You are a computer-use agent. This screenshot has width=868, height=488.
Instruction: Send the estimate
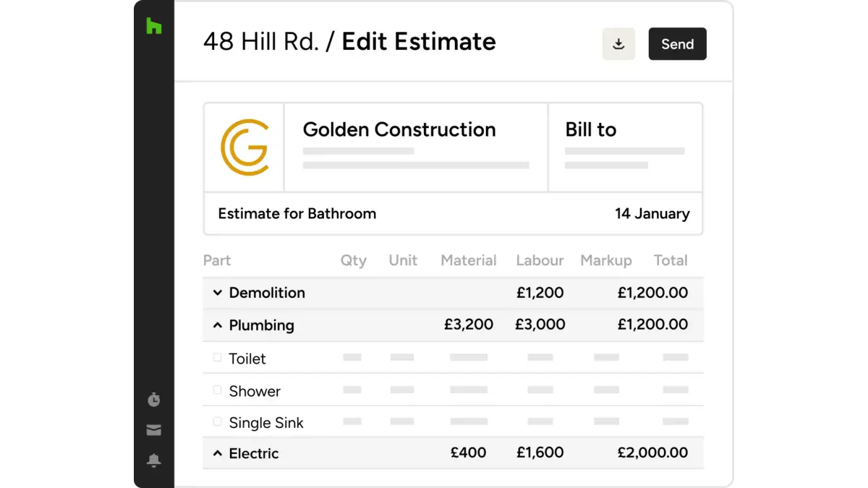[677, 44]
